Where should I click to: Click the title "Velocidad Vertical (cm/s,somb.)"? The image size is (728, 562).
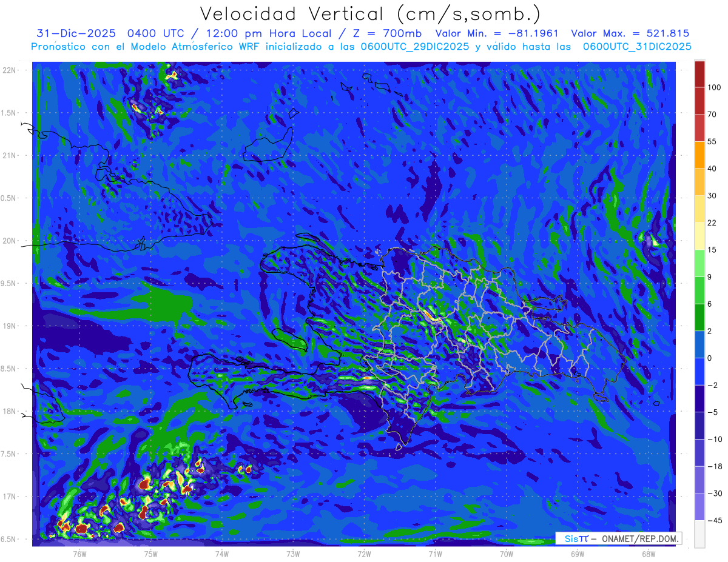tap(370, 13)
